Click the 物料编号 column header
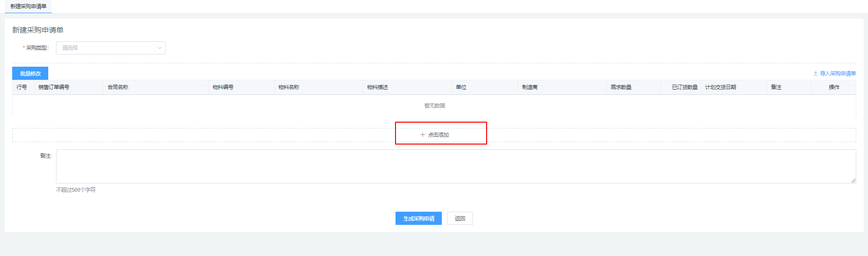The height and width of the screenshot is (256, 868). (223, 87)
